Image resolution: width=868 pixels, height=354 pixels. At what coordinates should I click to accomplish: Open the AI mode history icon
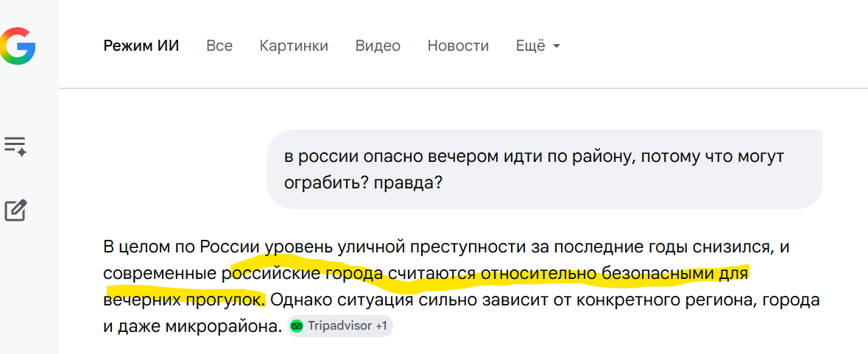(x=15, y=145)
